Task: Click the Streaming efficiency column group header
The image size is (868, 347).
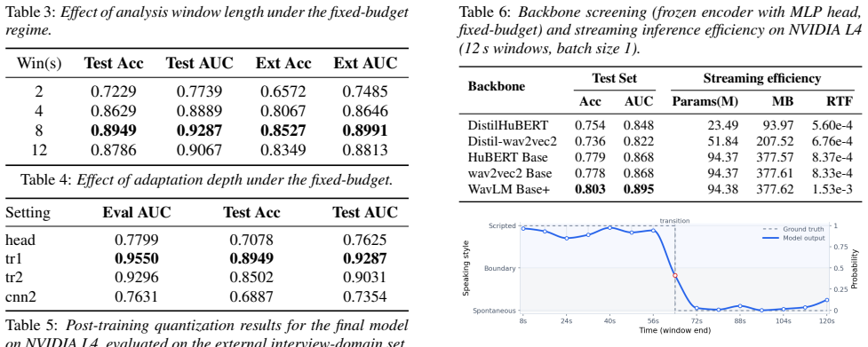Action: click(x=762, y=78)
